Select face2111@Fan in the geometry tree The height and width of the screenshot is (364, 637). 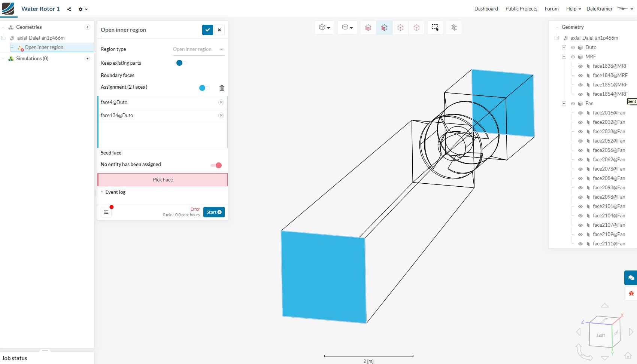pos(609,244)
